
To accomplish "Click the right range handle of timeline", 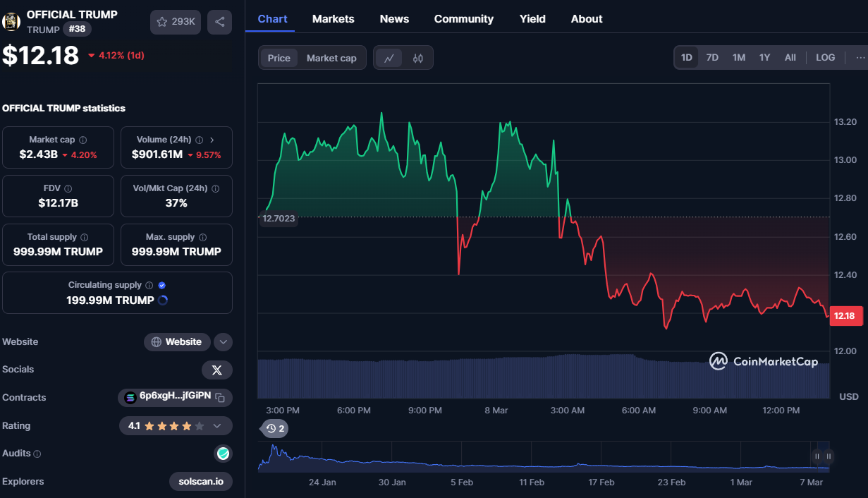I will coord(829,456).
